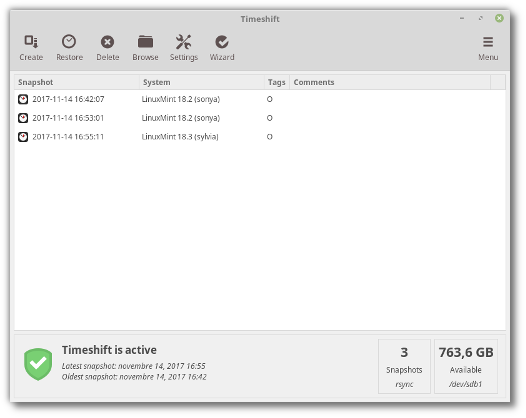Launch the setup Wizard icon
The image size is (526, 418).
click(222, 42)
